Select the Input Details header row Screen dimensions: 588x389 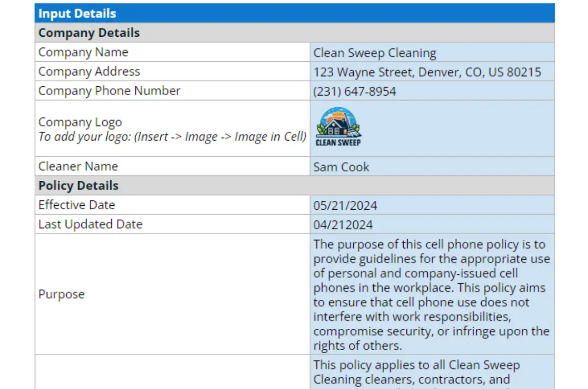[x=294, y=13]
